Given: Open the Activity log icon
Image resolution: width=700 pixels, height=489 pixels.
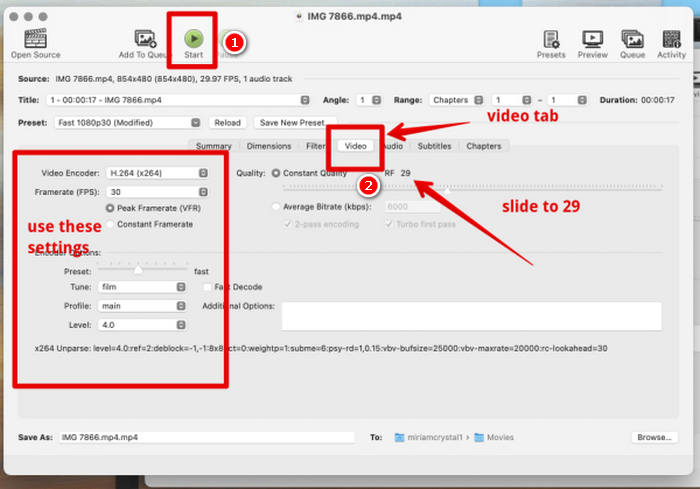Looking at the screenshot, I should [x=671, y=39].
